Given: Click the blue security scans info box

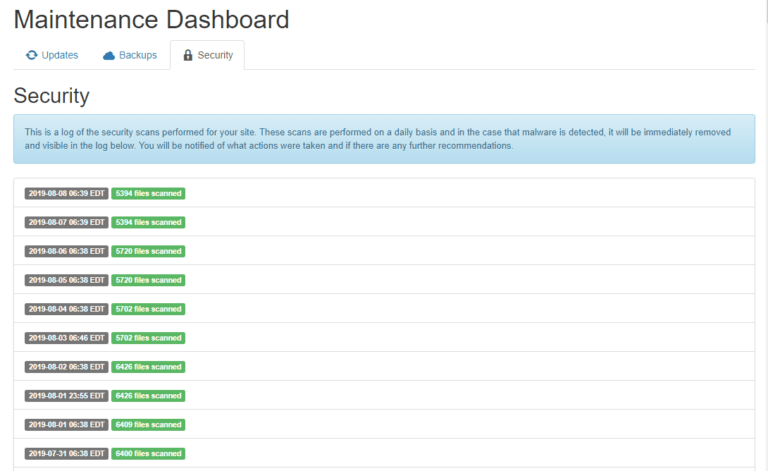Looking at the screenshot, I should (x=384, y=139).
